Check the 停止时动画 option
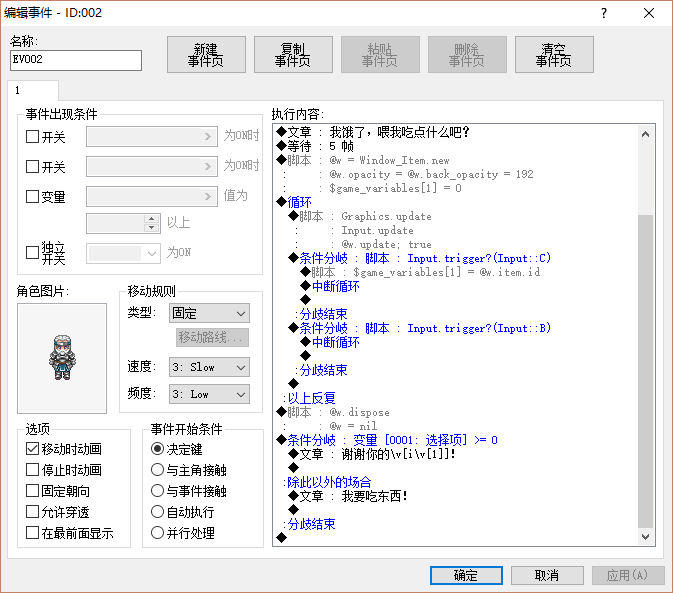673x593 pixels. pyautogui.click(x=33, y=470)
